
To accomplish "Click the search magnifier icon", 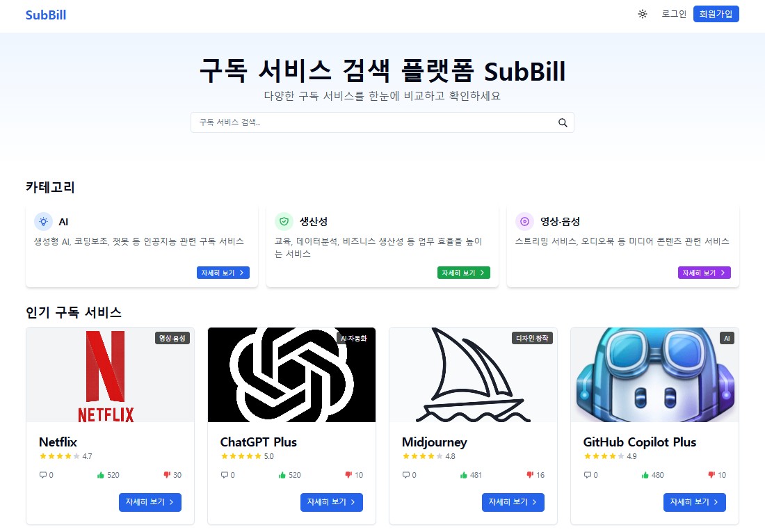I will 563,122.
